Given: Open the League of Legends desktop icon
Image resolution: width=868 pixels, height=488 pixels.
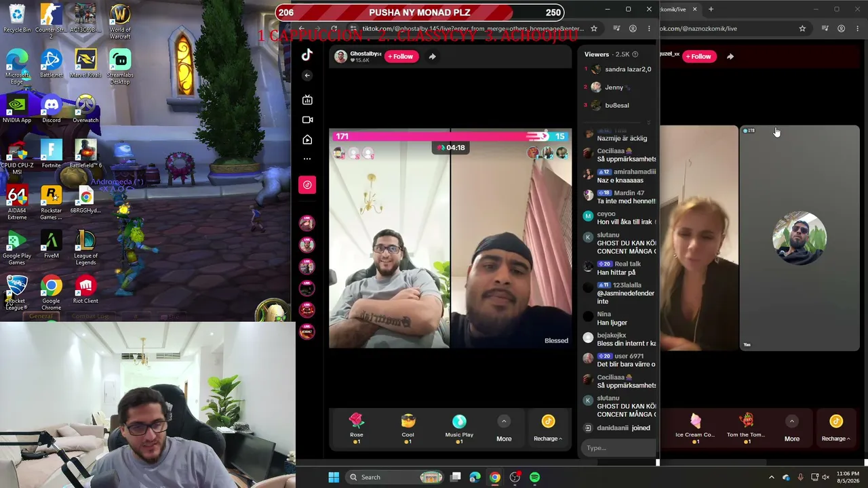Looking at the screenshot, I should coord(85,248).
